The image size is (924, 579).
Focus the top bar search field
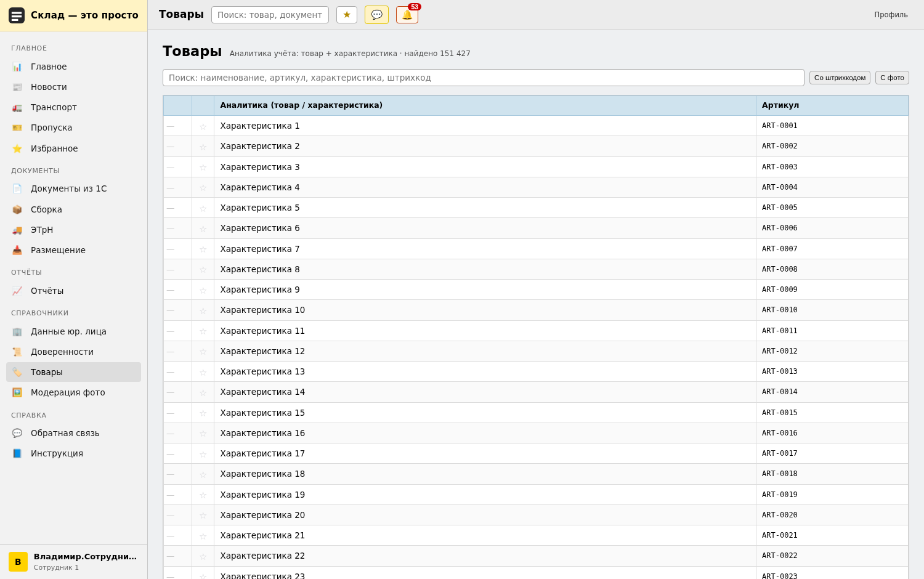point(270,15)
